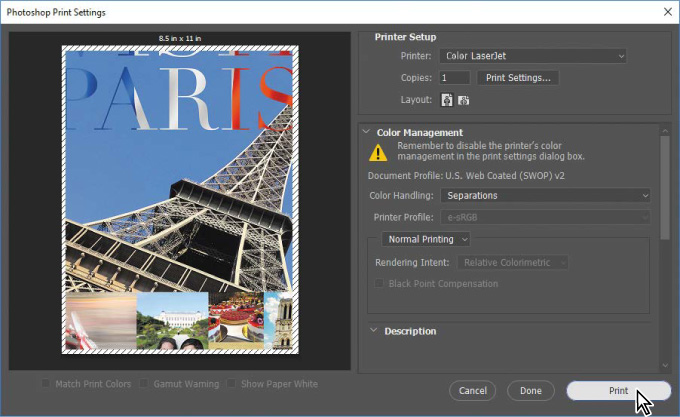Click the yellow color management warning icon

(x=377, y=152)
